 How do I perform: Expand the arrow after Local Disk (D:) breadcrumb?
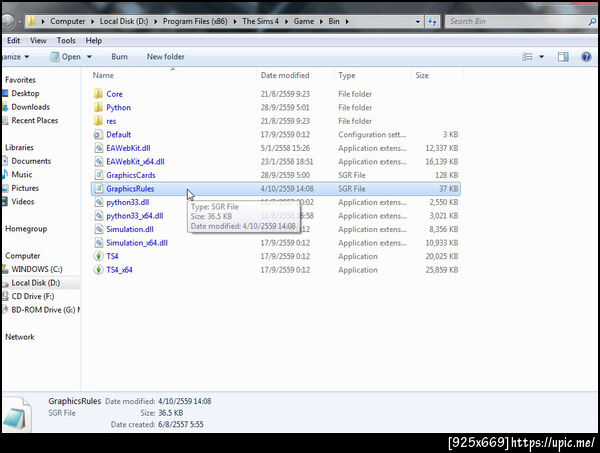point(156,21)
